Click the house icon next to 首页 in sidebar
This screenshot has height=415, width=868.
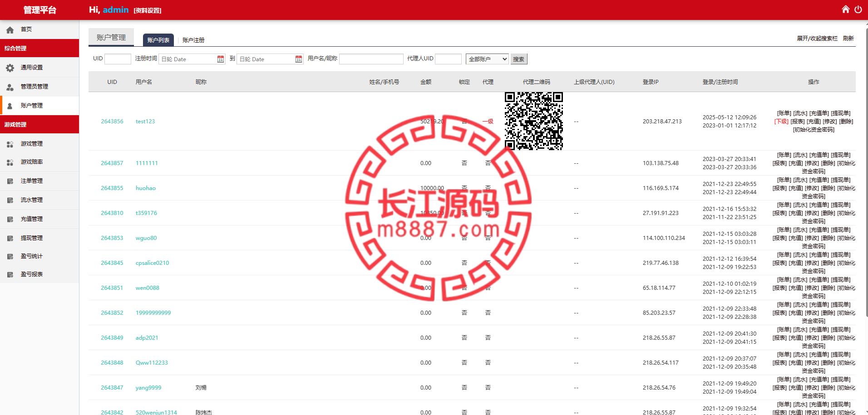10,30
